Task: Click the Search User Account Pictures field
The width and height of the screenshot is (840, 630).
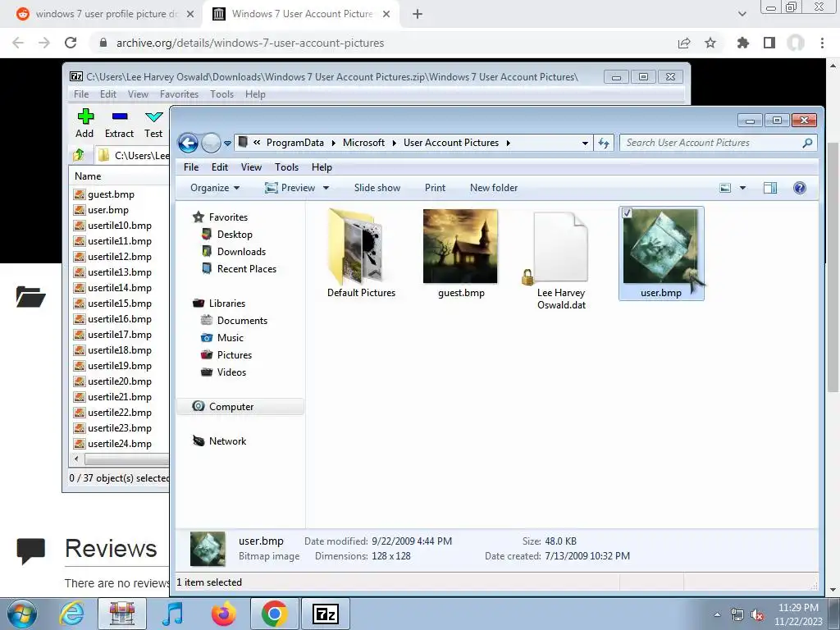Action: pyautogui.click(x=713, y=143)
